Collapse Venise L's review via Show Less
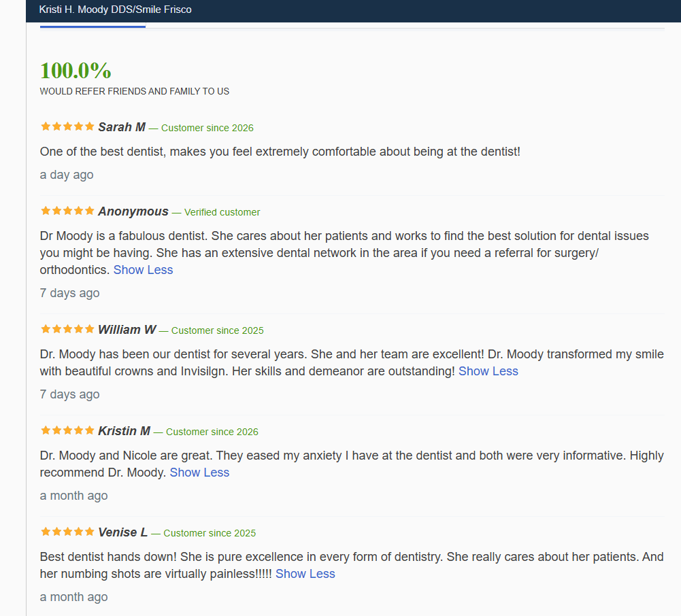 [x=305, y=574]
